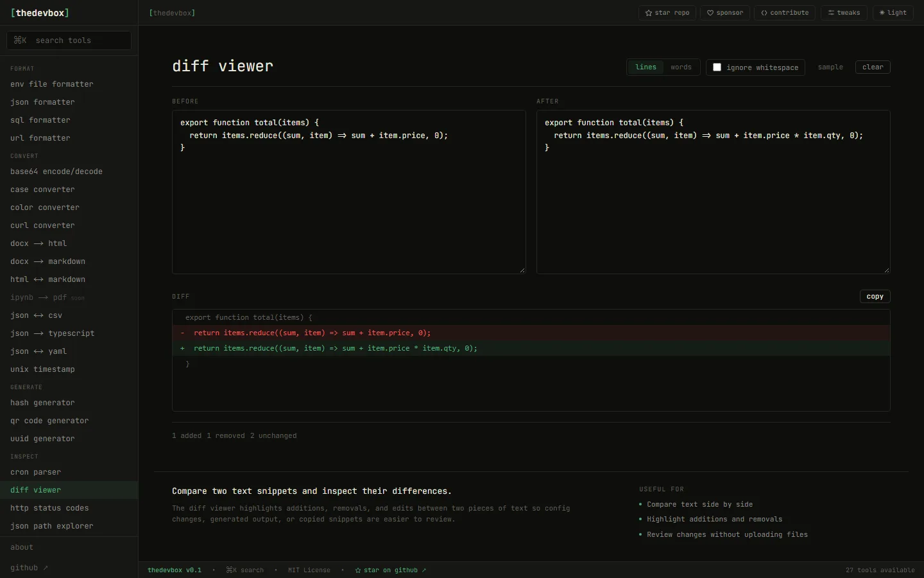Open sql formatter tool
The height and width of the screenshot is (578, 924).
(69, 120)
